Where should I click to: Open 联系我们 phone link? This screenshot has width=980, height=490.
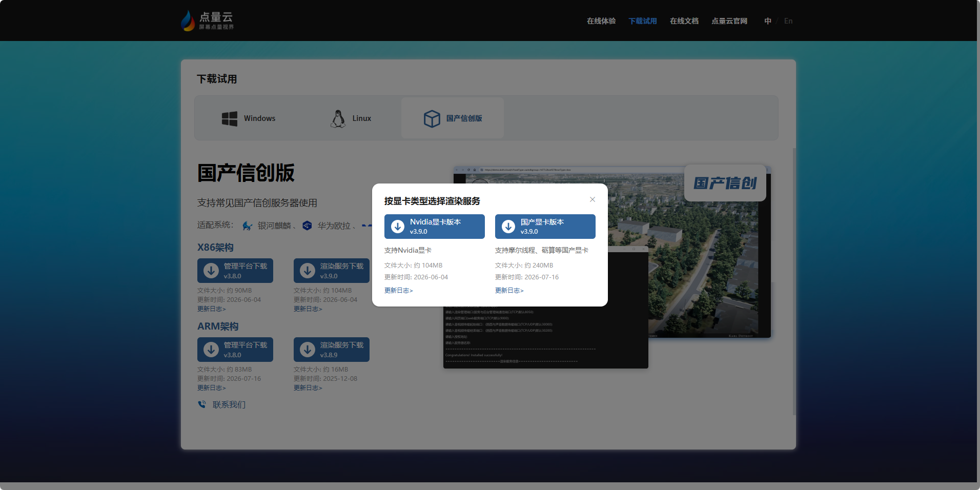[222, 405]
